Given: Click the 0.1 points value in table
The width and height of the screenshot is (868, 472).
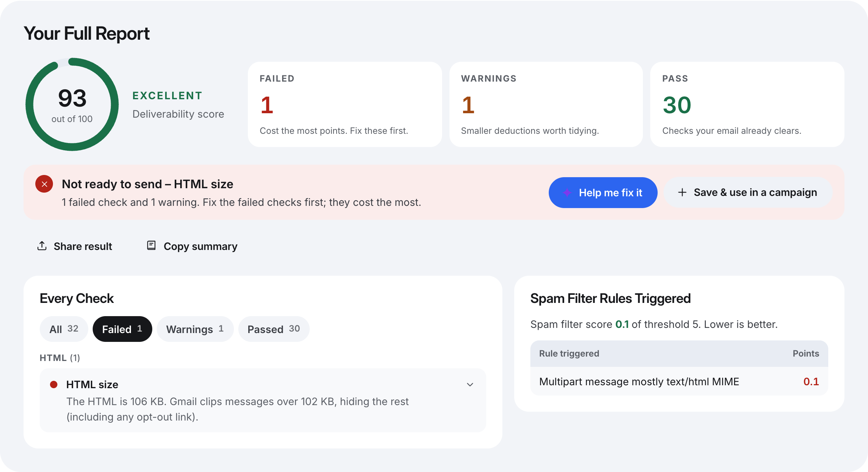Looking at the screenshot, I should click(x=811, y=382).
